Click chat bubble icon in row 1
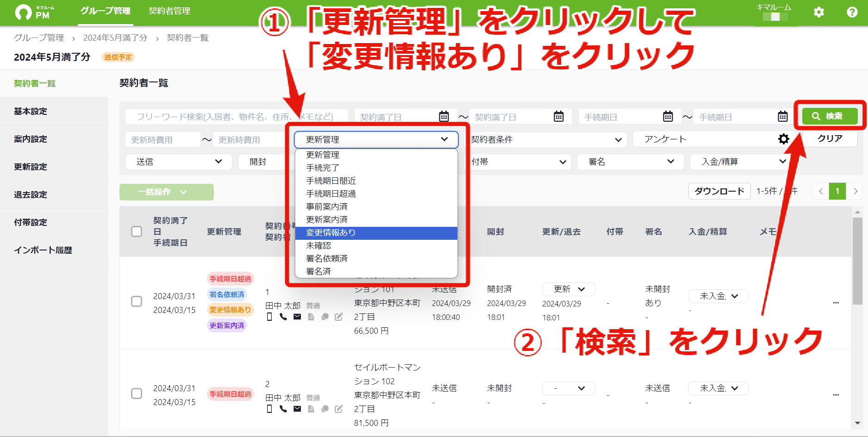 pyautogui.click(x=325, y=317)
